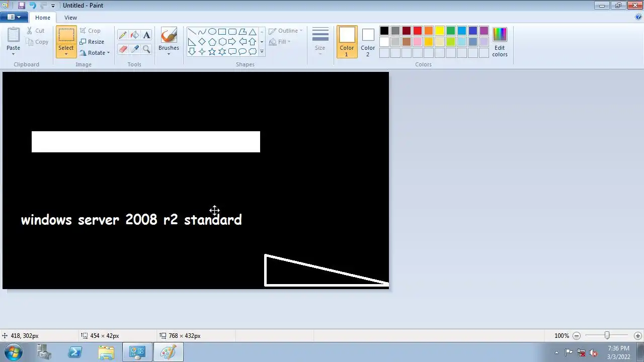
Task: Choose the Oval callout shape
Action: pos(242,51)
